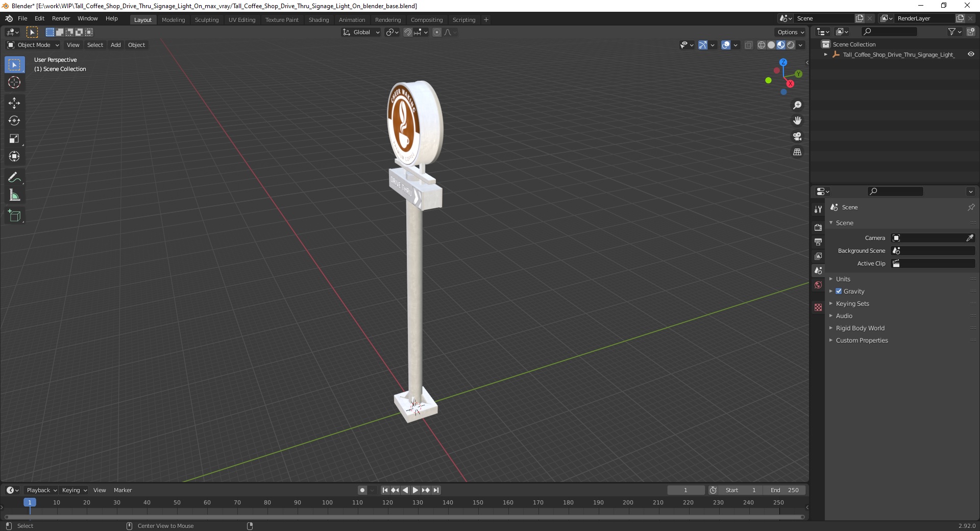The image size is (980, 531).
Task: Open the Render menu
Action: [61, 18]
